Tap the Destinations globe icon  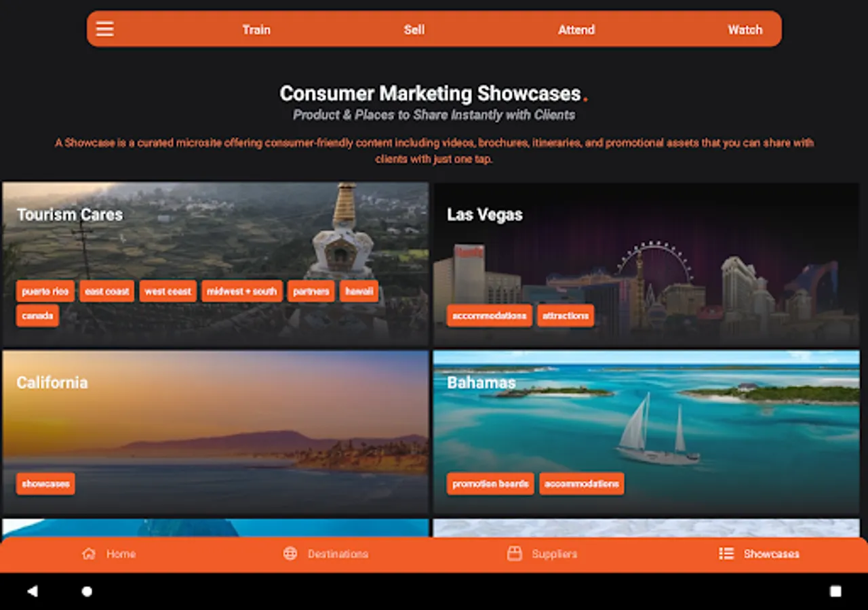[x=290, y=554]
